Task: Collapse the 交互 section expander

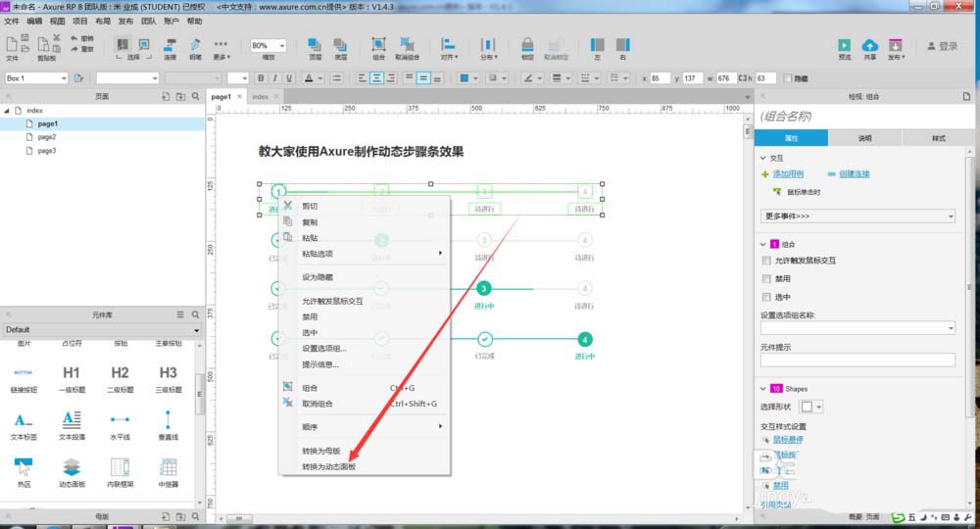Action: click(763, 158)
